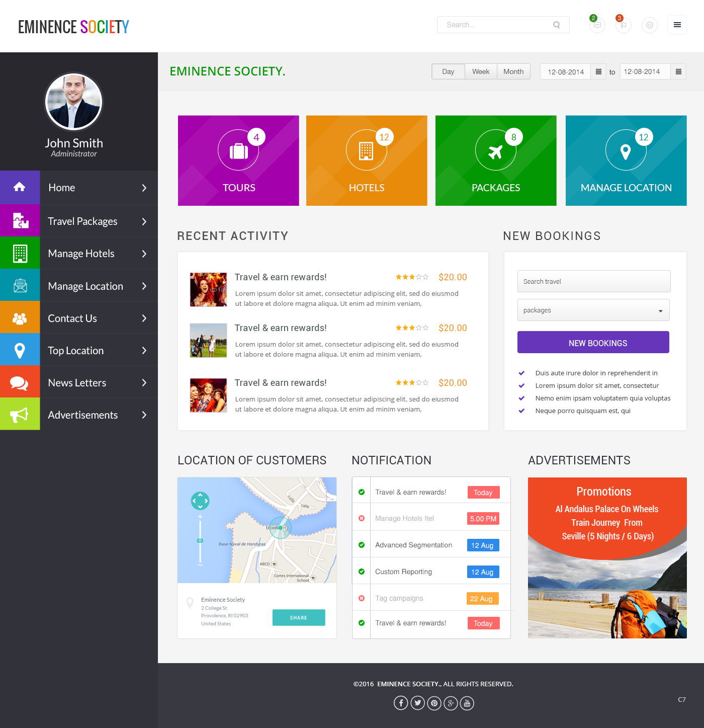Click the star rating on third activity item
The height and width of the screenshot is (728, 704).
coord(412,382)
